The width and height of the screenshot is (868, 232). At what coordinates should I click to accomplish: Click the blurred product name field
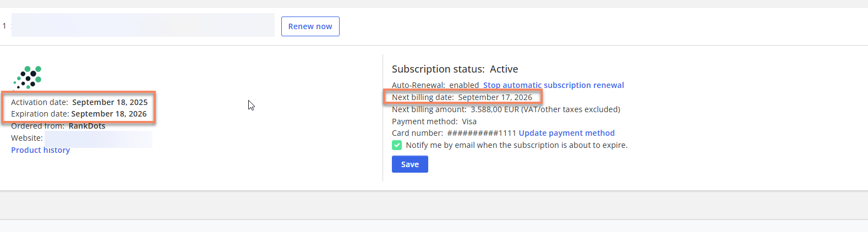pyautogui.click(x=143, y=25)
